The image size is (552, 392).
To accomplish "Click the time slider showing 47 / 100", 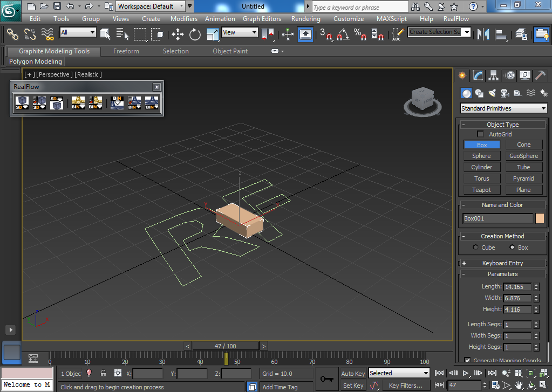I will coord(226,346).
